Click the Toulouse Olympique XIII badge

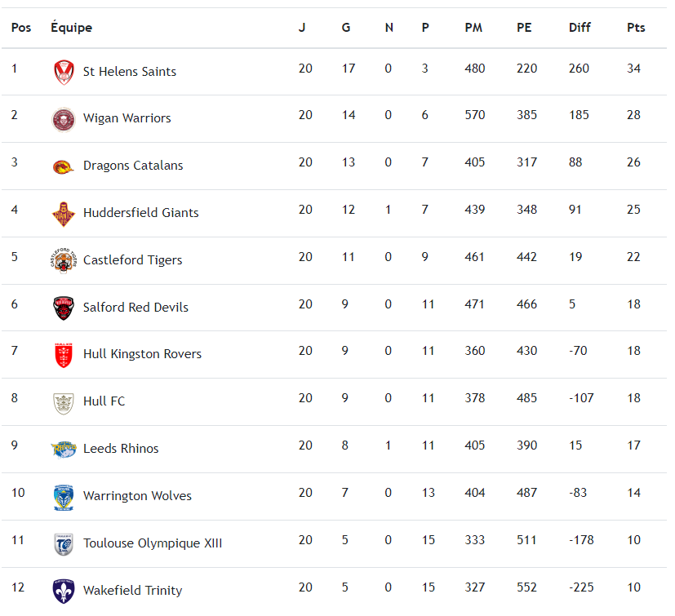point(64,543)
